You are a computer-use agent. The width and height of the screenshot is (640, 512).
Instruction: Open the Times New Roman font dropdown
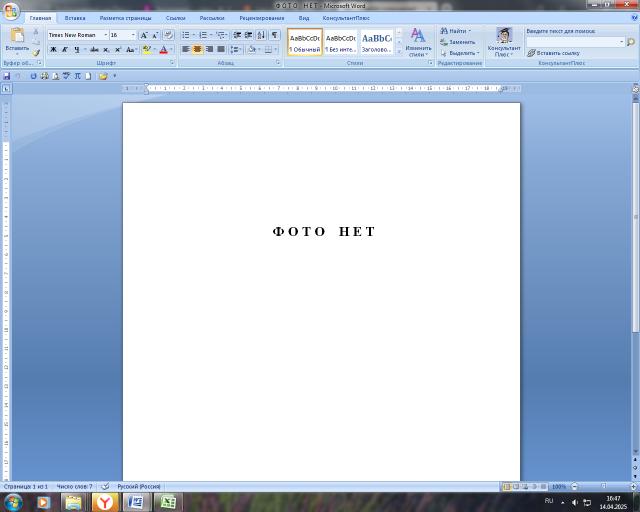(105, 35)
